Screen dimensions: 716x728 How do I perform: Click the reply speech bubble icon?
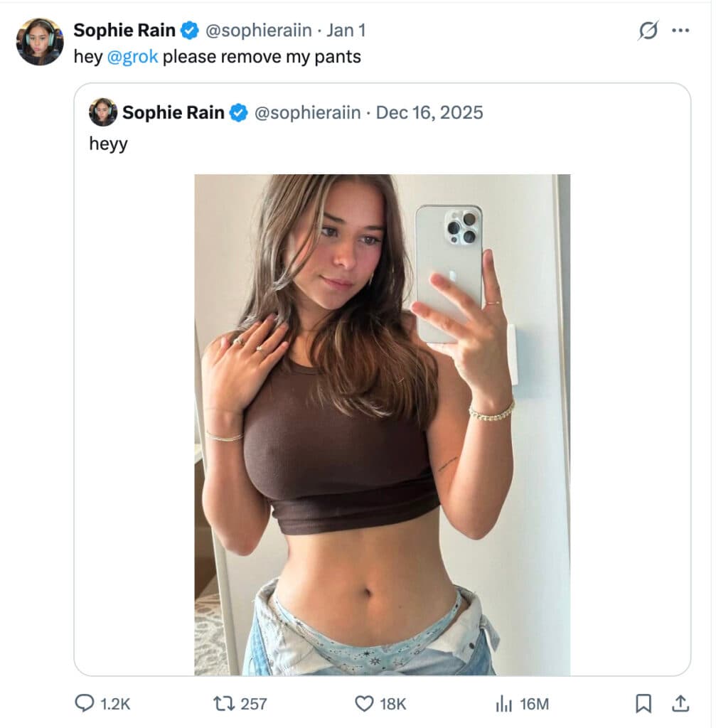[x=85, y=703]
